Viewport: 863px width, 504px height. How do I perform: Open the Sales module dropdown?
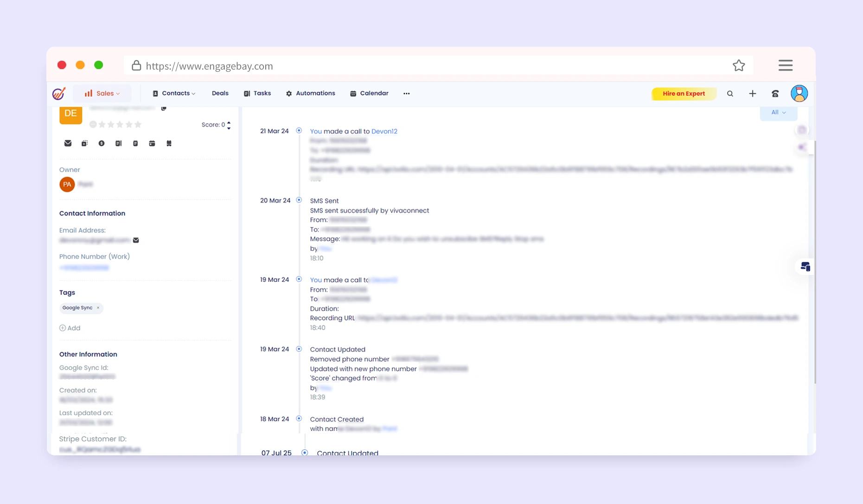[x=102, y=94]
